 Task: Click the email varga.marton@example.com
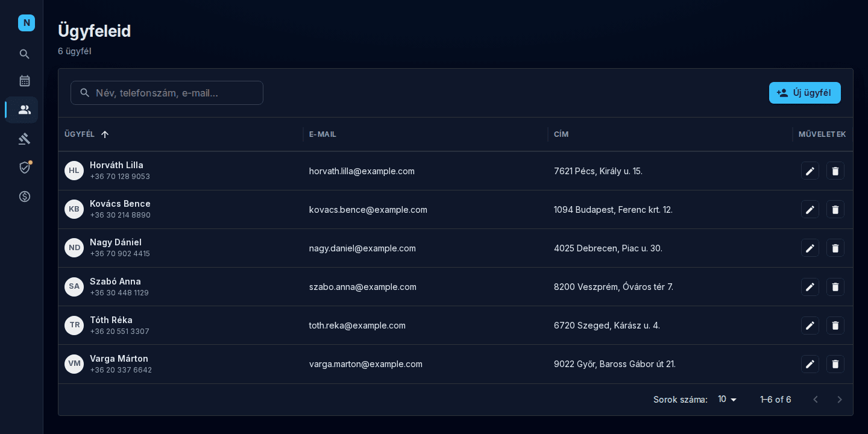(x=366, y=364)
